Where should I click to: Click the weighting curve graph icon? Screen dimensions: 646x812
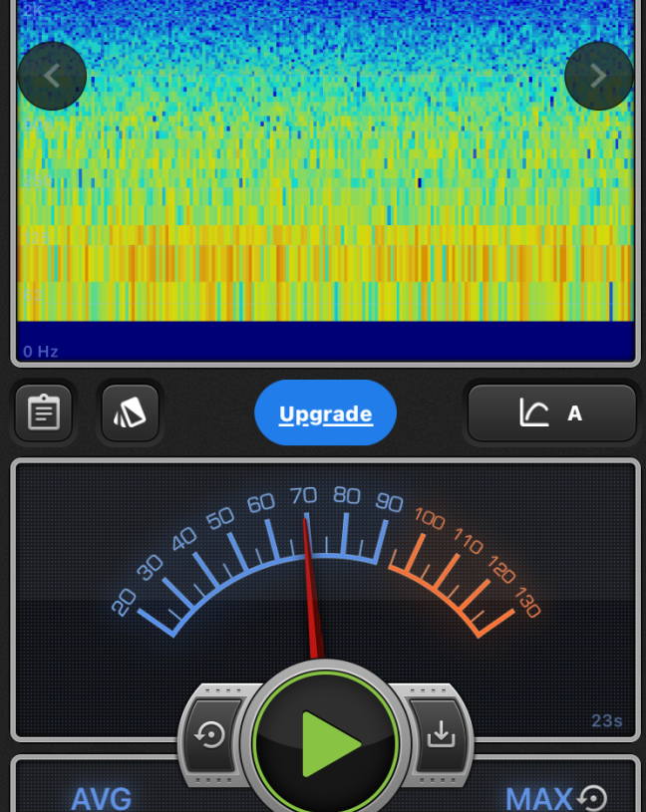[x=534, y=412]
